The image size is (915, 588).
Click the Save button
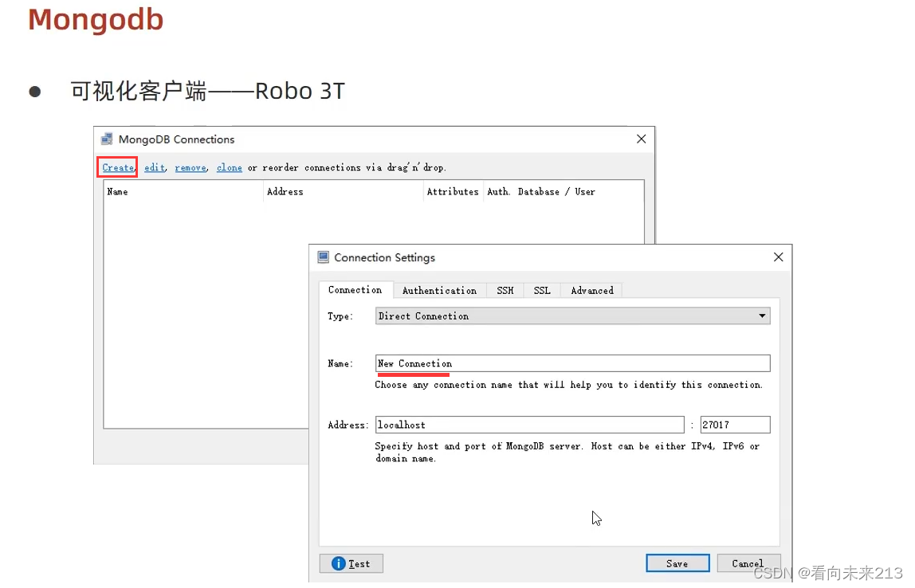coord(677,563)
